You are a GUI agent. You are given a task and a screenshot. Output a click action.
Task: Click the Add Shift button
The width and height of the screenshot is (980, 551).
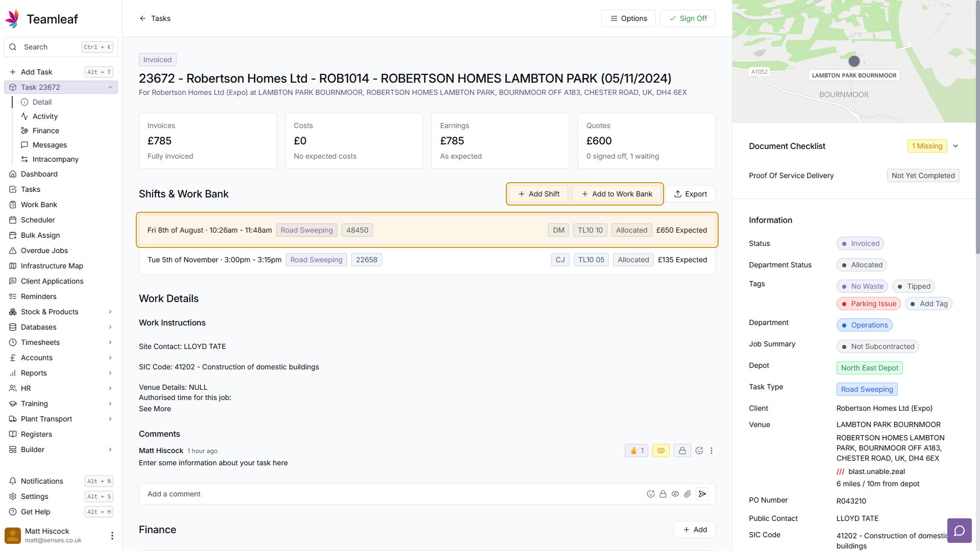[x=538, y=194]
